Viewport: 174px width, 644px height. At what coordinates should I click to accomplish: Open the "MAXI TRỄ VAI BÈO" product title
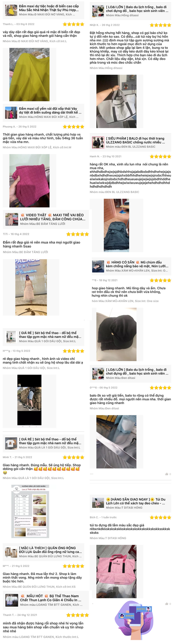coord(53,217)
